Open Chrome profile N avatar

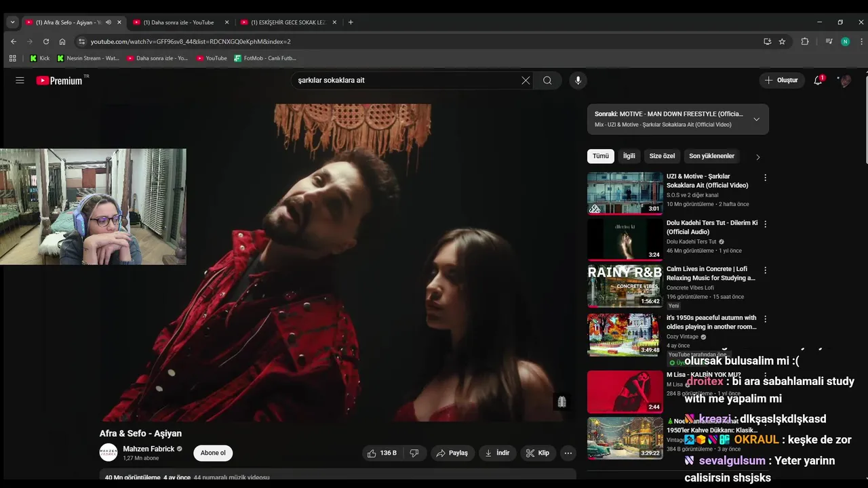[x=845, y=41]
